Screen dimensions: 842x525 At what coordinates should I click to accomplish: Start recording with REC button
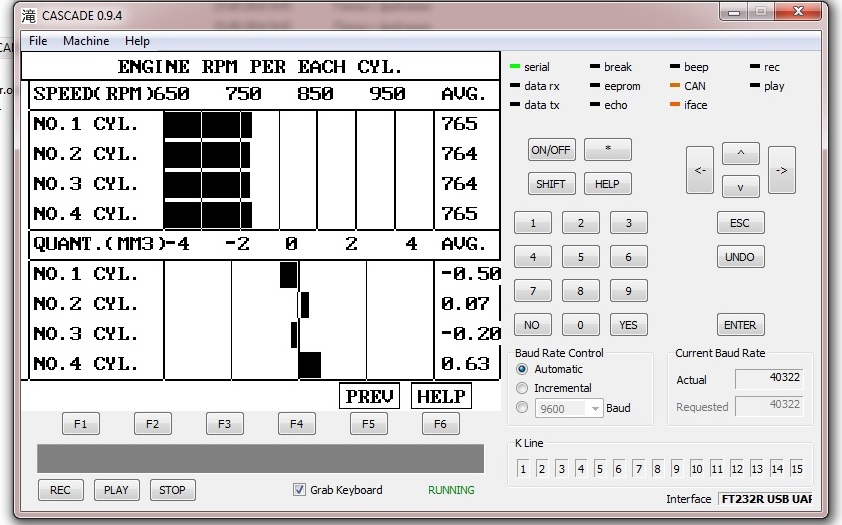pyautogui.click(x=60, y=490)
